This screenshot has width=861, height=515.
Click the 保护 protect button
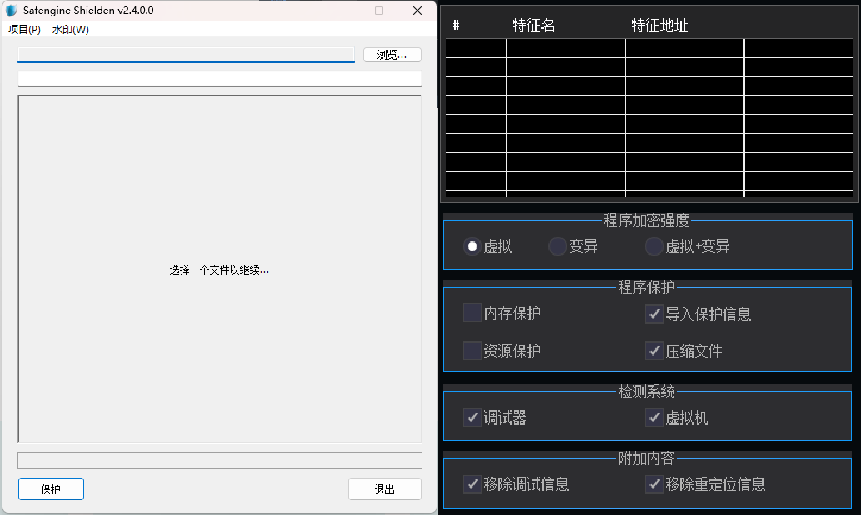51,489
